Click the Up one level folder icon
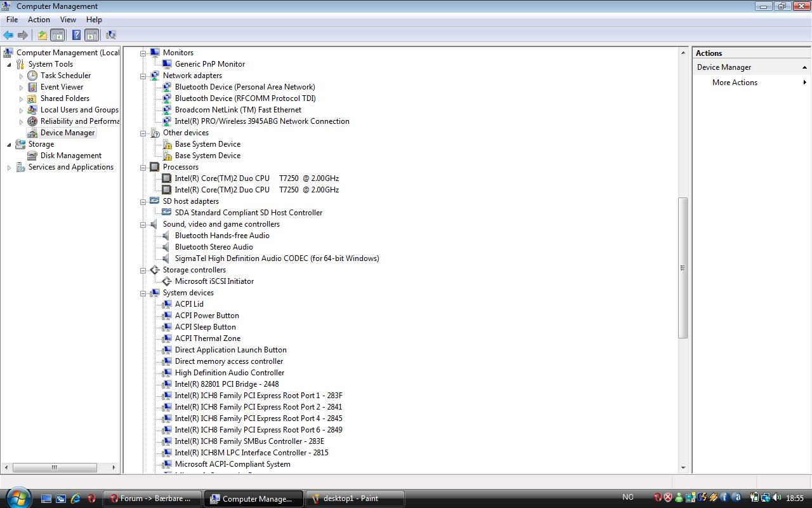 (42, 35)
